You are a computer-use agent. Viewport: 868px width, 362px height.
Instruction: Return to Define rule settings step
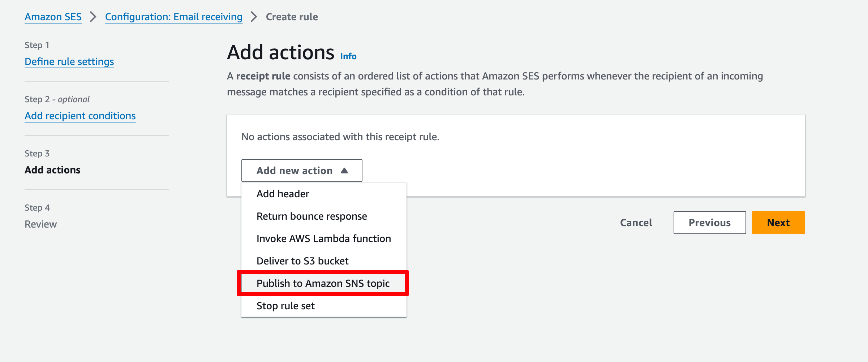coord(69,62)
